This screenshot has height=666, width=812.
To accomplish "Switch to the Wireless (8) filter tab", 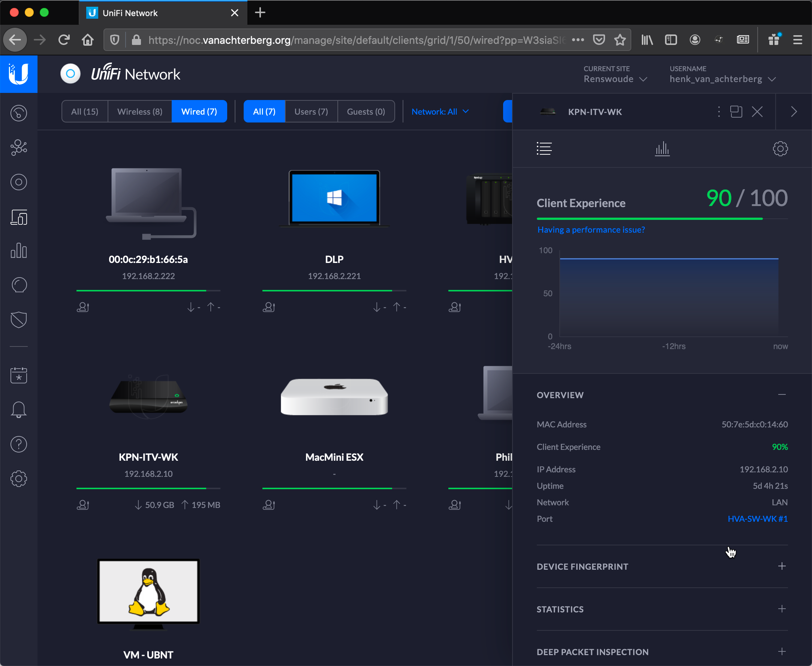I will pyautogui.click(x=139, y=111).
